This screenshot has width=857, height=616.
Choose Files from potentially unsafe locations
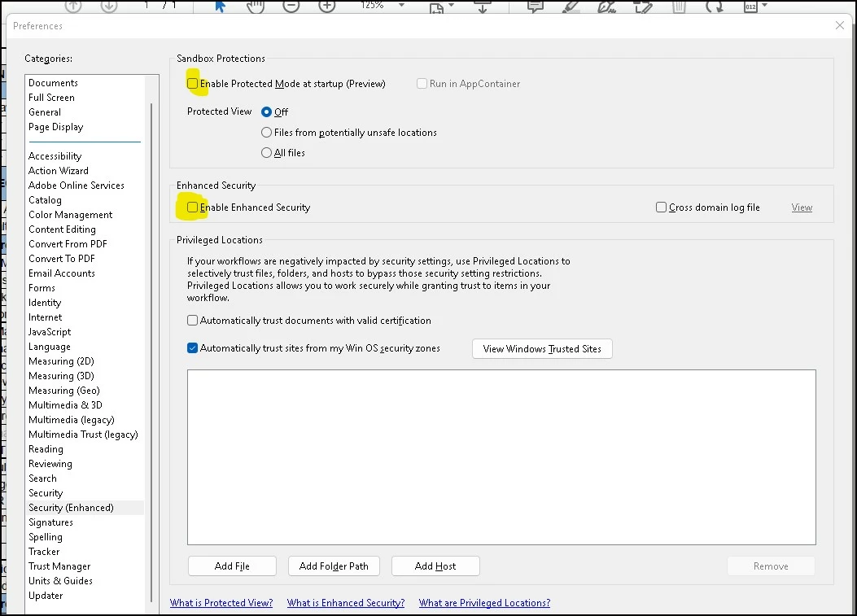tap(266, 133)
